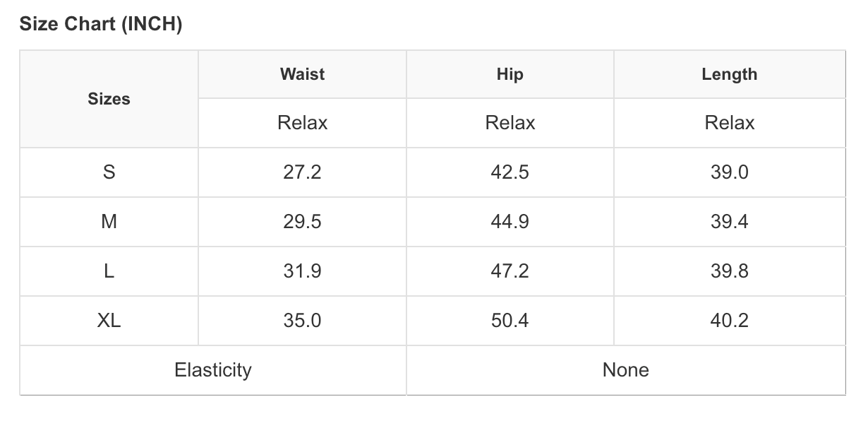Select waist value 35.0 for size XL

tap(302, 321)
